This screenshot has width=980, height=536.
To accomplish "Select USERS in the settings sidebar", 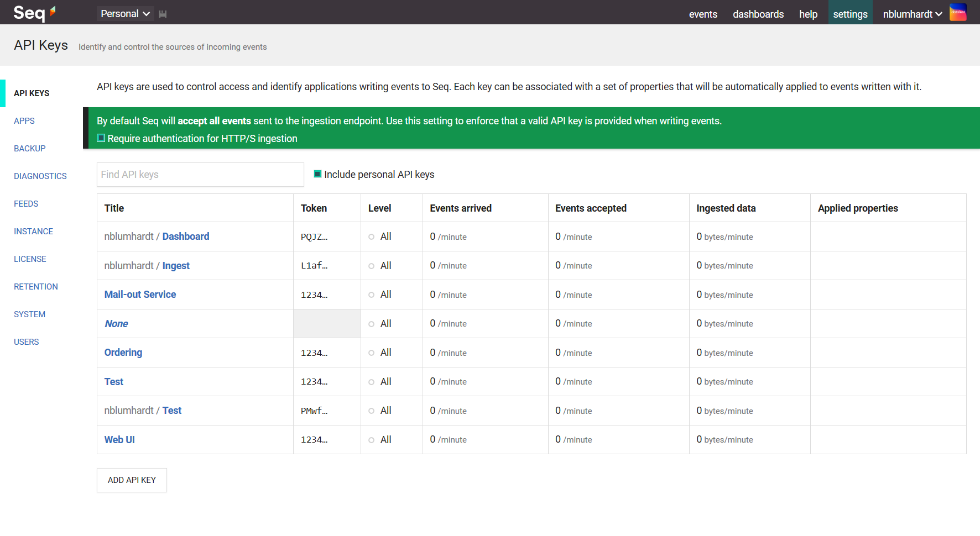I will pos(26,341).
